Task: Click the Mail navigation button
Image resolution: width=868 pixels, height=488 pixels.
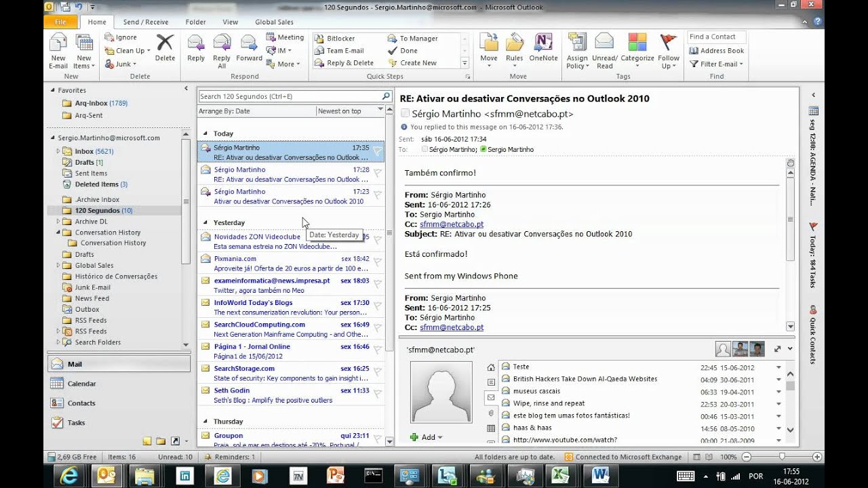Action: (x=119, y=364)
